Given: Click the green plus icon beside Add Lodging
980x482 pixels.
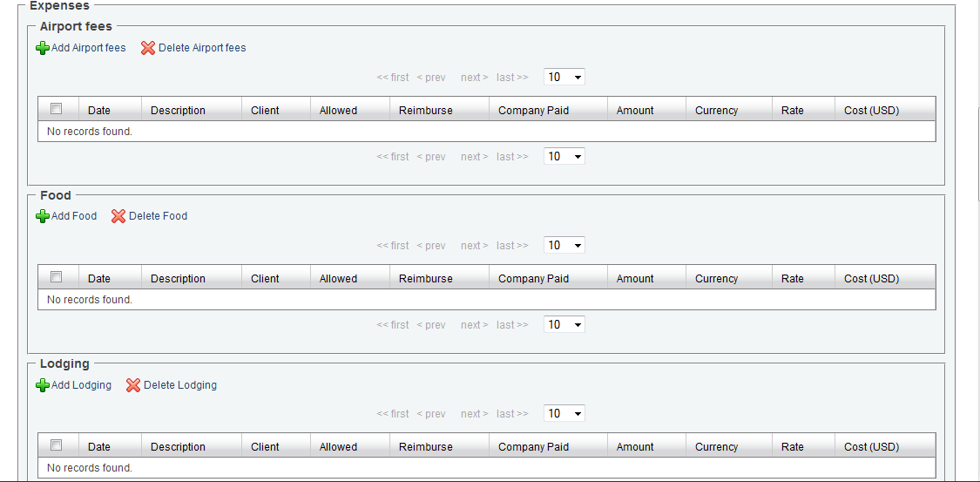Looking at the screenshot, I should (x=43, y=385).
